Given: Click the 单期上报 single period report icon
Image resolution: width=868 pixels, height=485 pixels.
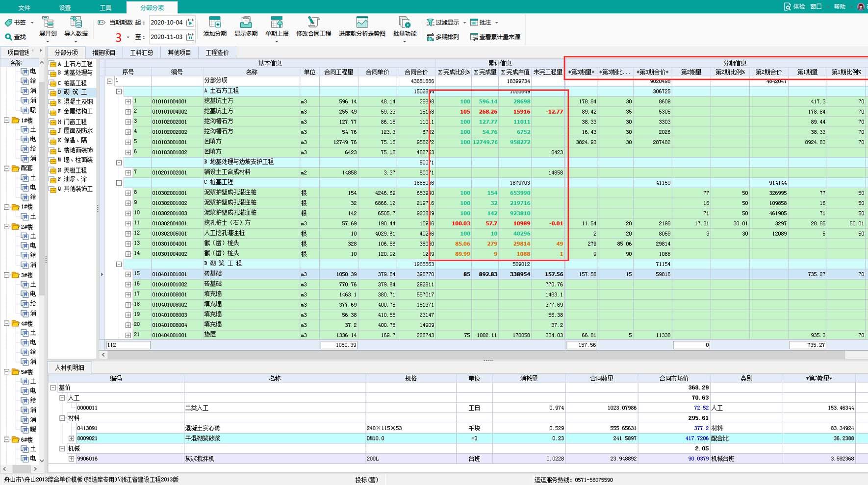Looking at the screenshot, I should (277, 22).
